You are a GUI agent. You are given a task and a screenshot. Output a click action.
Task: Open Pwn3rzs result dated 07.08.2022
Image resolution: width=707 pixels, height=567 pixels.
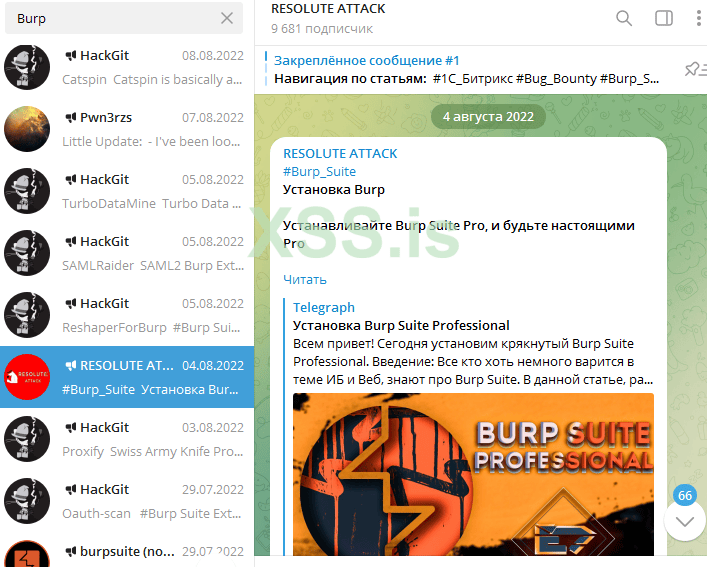click(127, 129)
